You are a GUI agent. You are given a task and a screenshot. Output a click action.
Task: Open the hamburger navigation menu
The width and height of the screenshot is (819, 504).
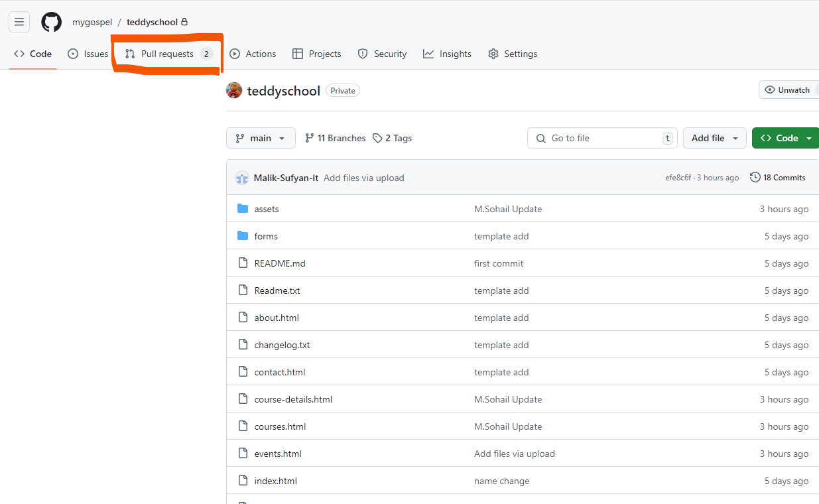19,22
